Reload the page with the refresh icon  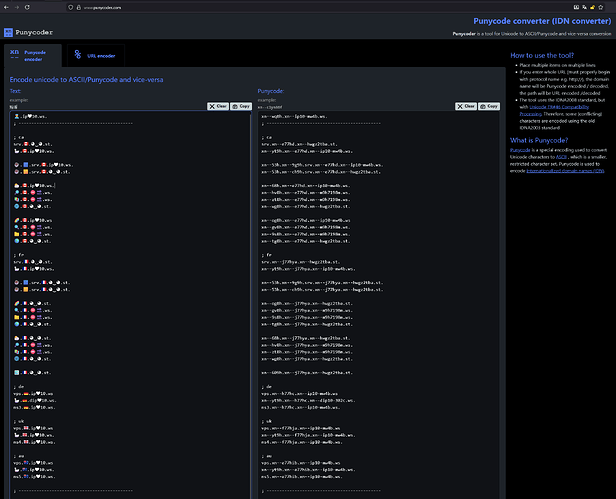tap(27, 7)
